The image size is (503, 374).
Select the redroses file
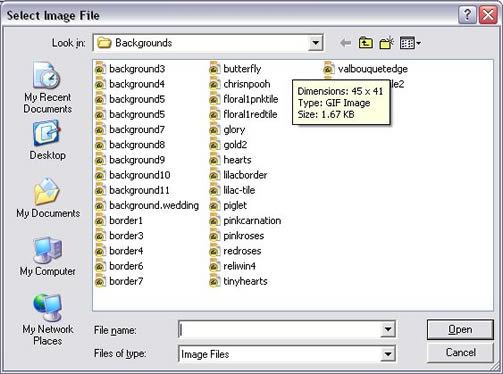point(235,251)
